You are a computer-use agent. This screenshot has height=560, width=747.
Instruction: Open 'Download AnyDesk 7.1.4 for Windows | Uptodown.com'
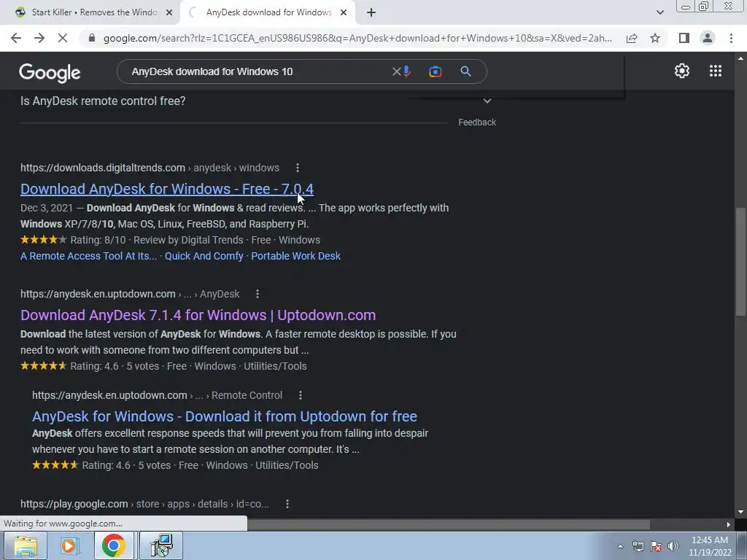click(198, 315)
